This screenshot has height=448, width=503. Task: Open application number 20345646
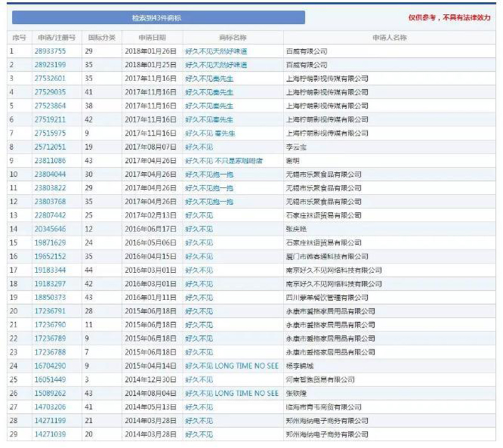(50, 229)
